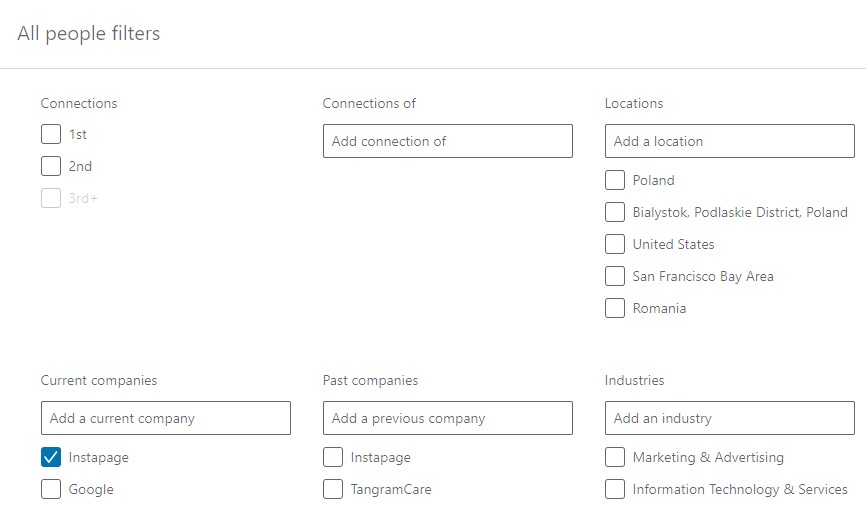Screen dimensions: 866x507
Task: Click the Add a previous company field
Action: pos(447,418)
